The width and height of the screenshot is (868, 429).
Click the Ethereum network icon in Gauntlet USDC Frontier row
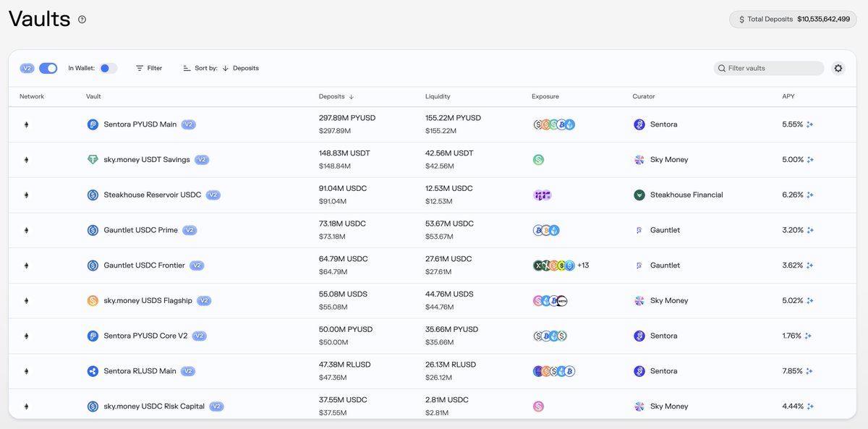(27, 266)
